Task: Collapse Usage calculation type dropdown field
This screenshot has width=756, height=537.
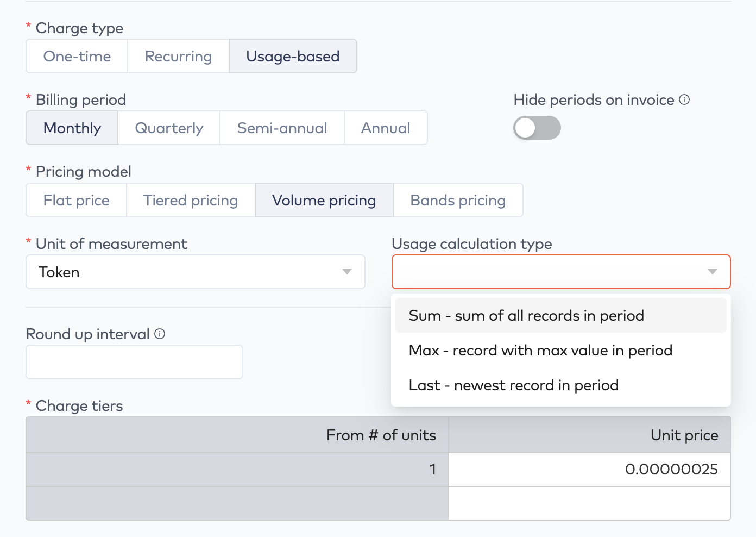Action: pos(561,272)
